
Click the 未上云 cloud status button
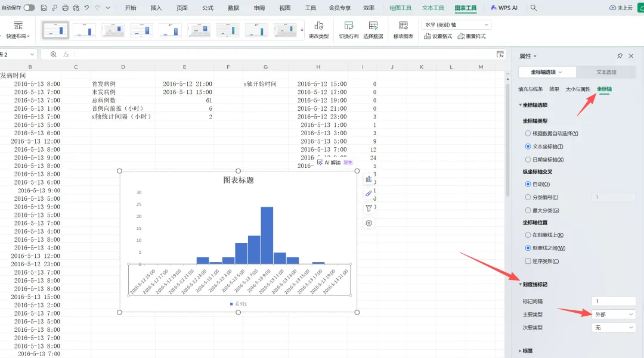click(x=621, y=8)
